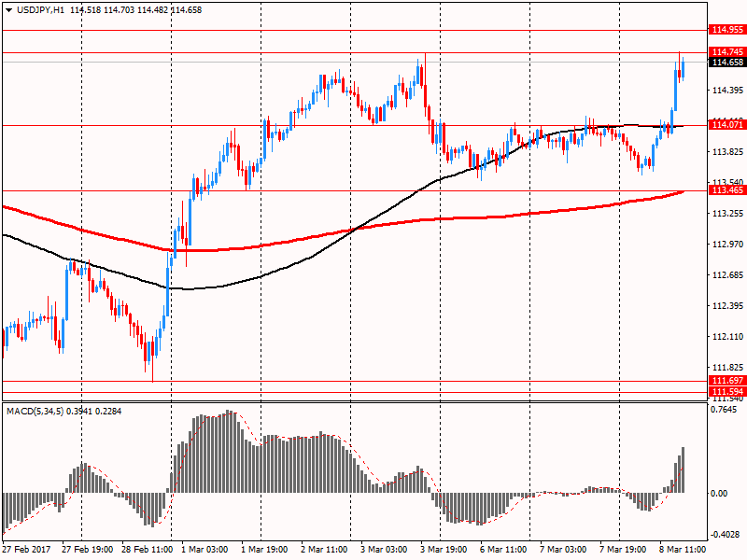Click the 28 Feb 11:00 time axis label
747x560 pixels.
coord(147,549)
